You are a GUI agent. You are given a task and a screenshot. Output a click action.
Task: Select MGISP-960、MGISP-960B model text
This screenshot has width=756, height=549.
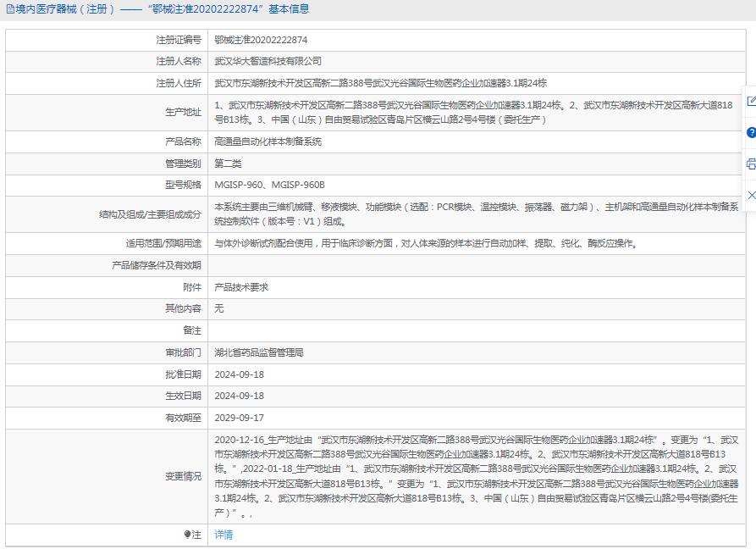pyautogui.click(x=269, y=185)
